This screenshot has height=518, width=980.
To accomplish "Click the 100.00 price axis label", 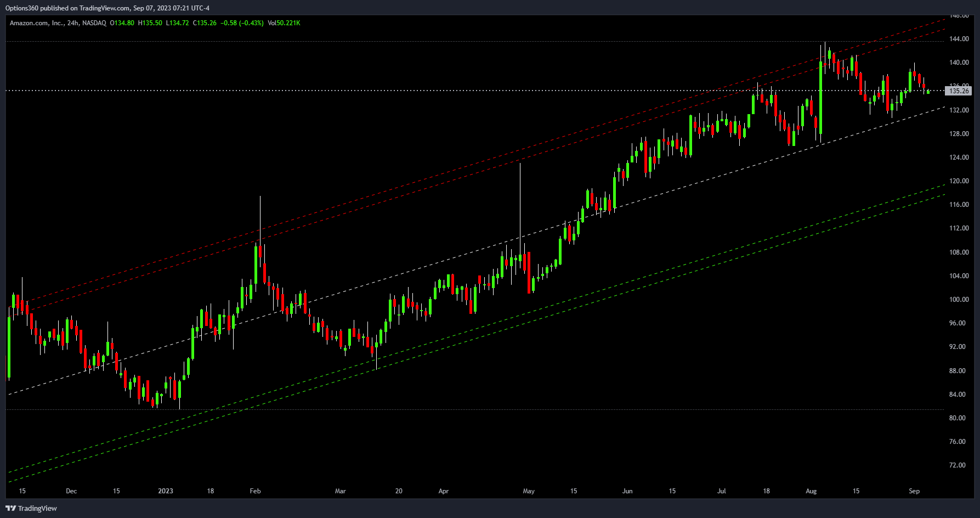I will pyautogui.click(x=959, y=300).
